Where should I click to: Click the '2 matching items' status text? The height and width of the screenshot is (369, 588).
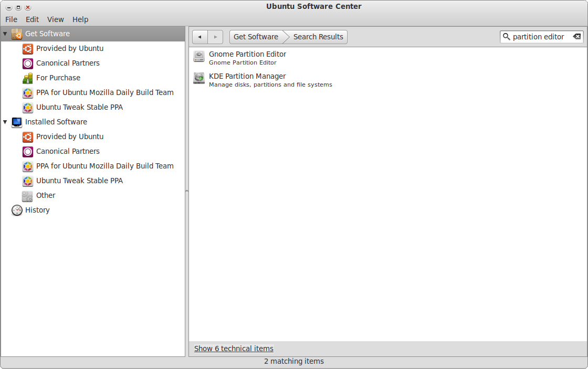294,361
